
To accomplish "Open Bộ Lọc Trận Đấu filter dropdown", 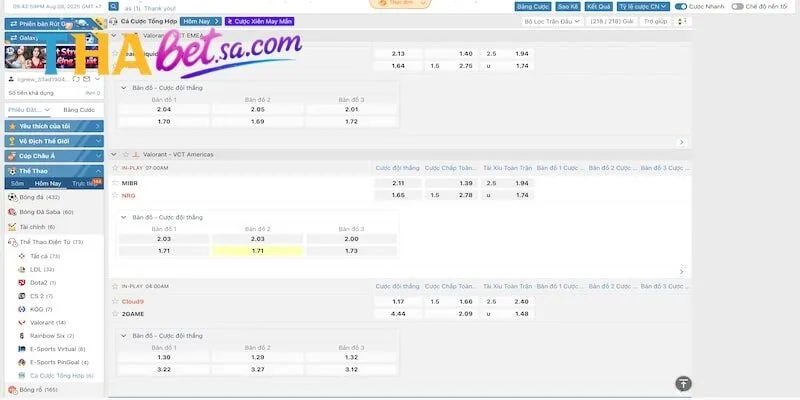I will tap(551, 20).
